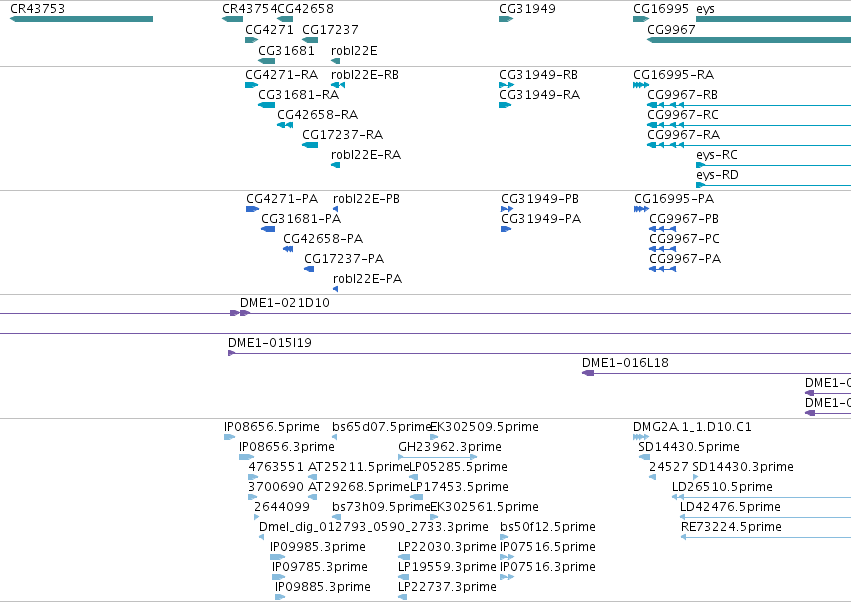Image resolution: width=851 pixels, height=602 pixels.
Task: Click protein CG31681-PA
Action: point(268,229)
